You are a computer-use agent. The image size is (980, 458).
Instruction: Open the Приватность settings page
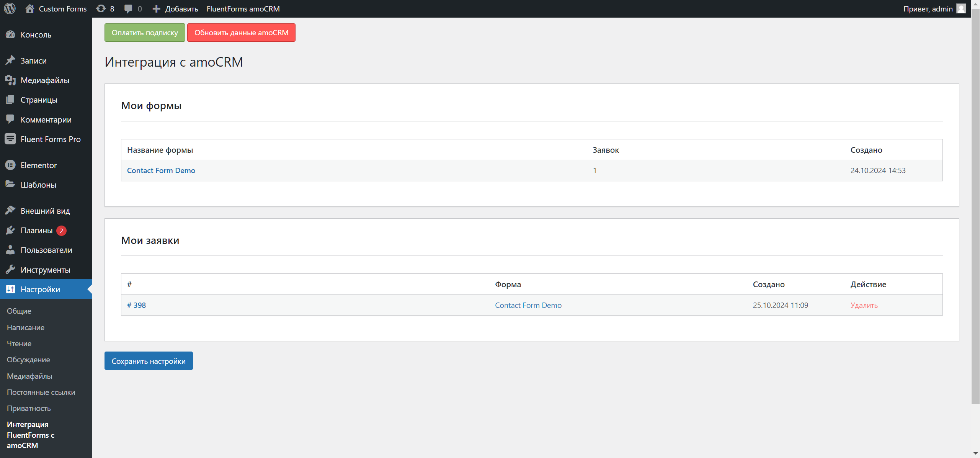[29, 408]
